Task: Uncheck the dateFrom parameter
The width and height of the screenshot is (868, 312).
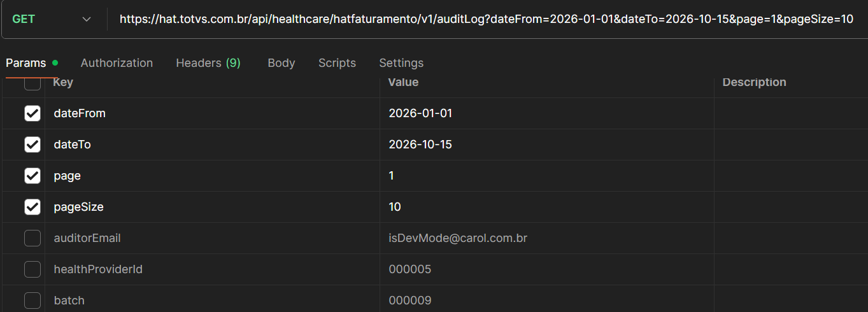Action: (32, 113)
